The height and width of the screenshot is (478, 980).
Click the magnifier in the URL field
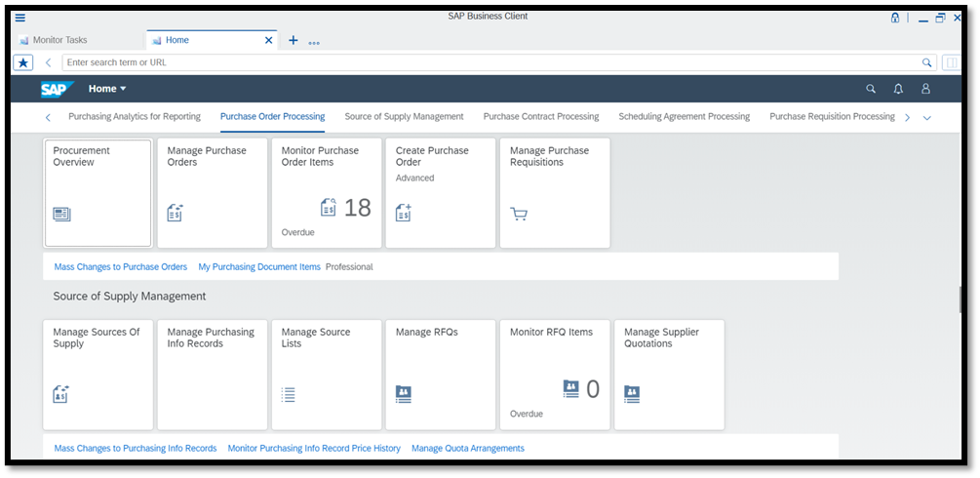pyautogui.click(x=926, y=62)
